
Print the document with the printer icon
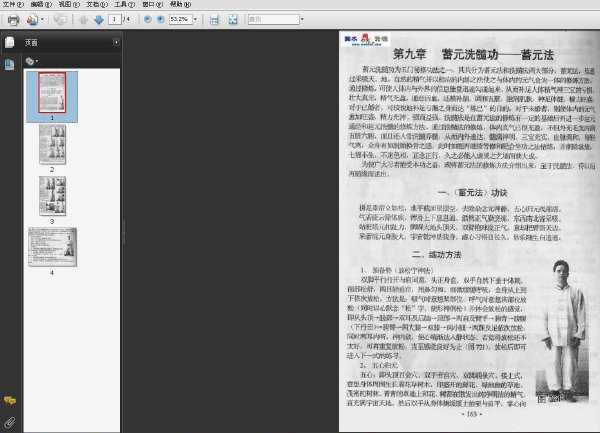(x=13, y=20)
